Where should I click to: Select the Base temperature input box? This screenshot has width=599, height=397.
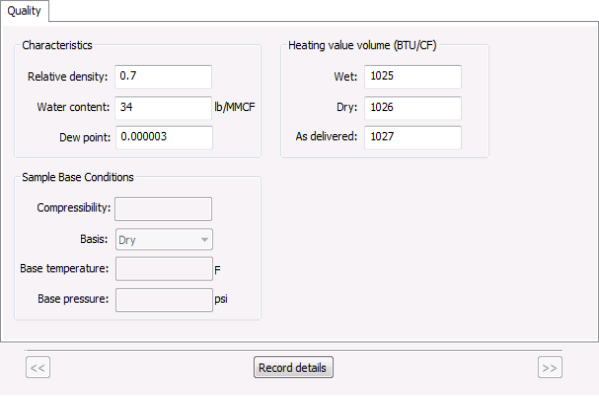(x=164, y=269)
